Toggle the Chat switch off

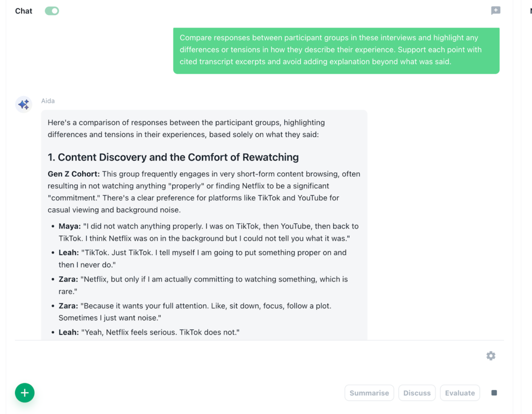52,11
